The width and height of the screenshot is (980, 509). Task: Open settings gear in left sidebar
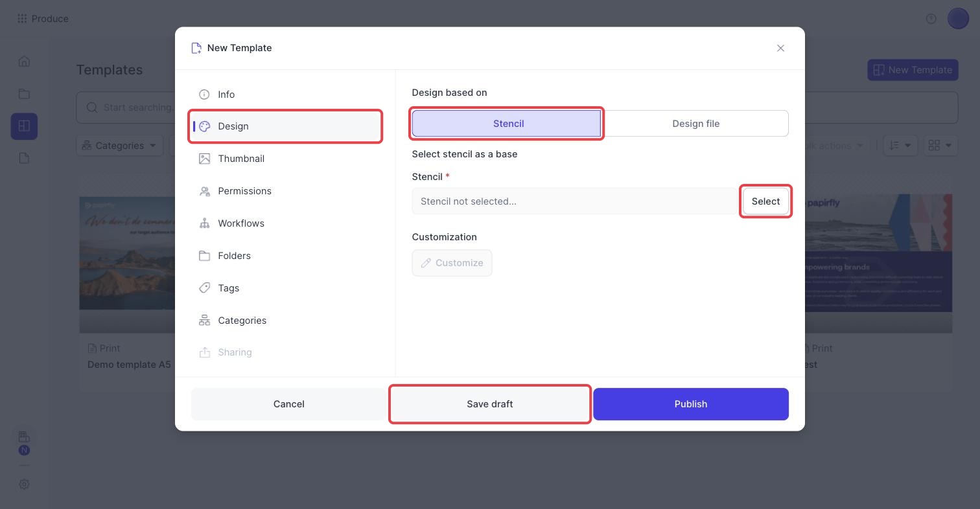point(24,484)
